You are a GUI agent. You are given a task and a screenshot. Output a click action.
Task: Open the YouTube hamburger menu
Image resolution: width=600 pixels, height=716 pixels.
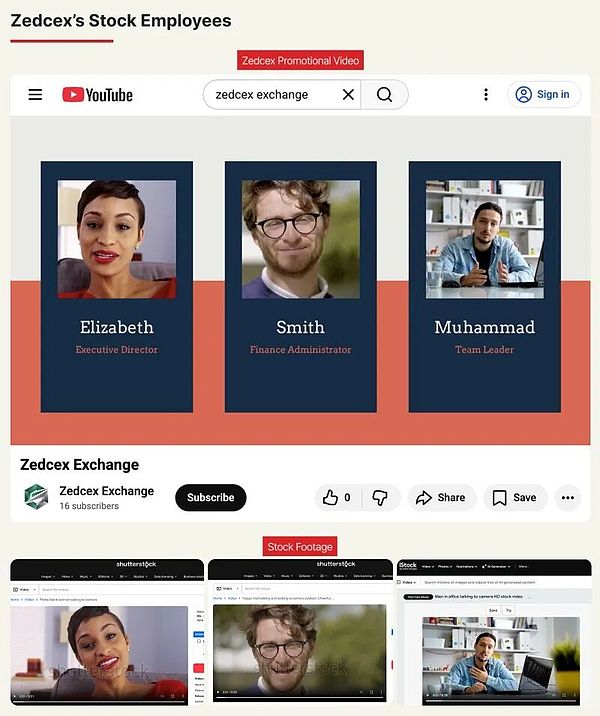[x=35, y=95]
